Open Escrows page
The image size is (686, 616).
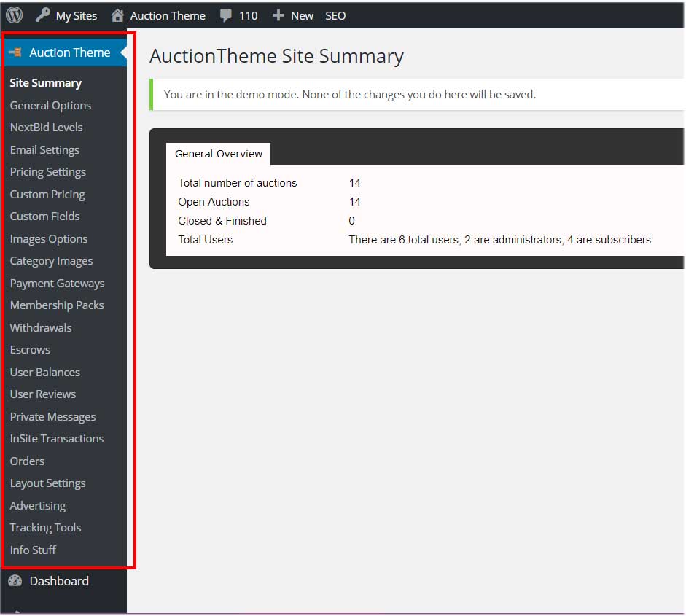tap(30, 350)
